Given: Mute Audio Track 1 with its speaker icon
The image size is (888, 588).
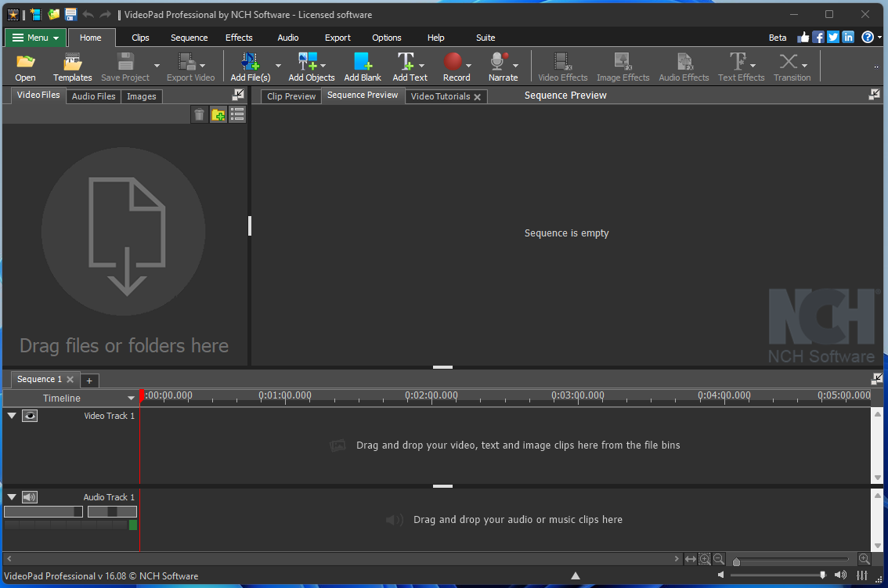Looking at the screenshot, I should [x=30, y=496].
